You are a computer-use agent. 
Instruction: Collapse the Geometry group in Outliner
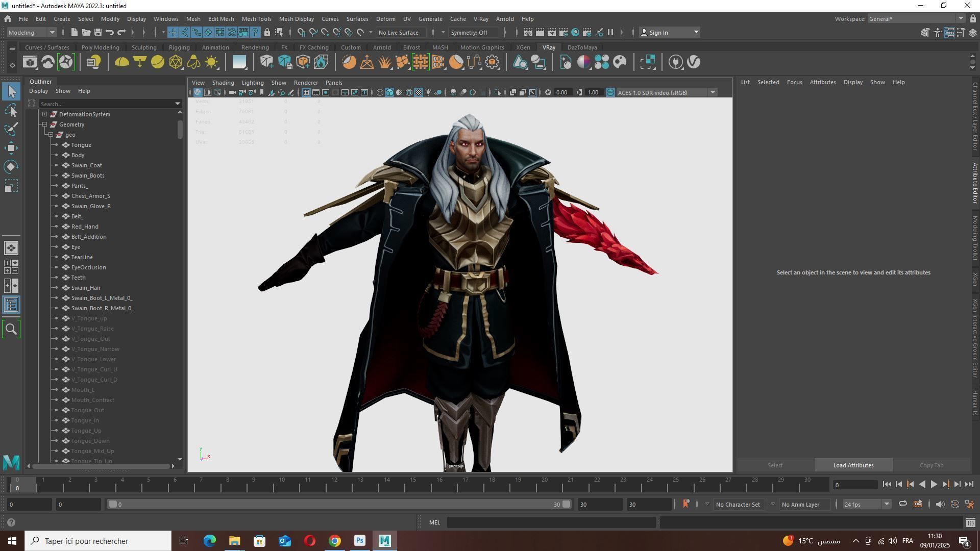point(45,124)
